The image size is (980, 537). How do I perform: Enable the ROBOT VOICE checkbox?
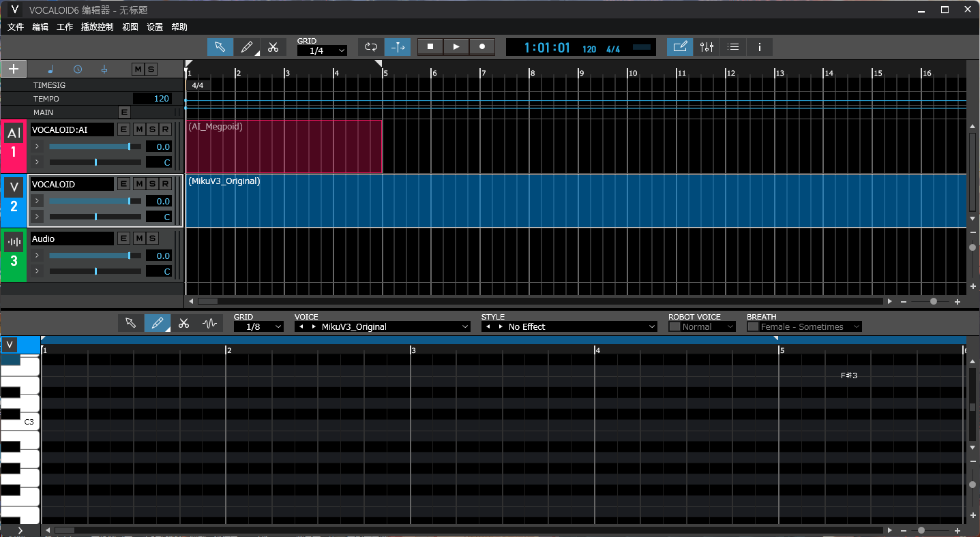674,326
